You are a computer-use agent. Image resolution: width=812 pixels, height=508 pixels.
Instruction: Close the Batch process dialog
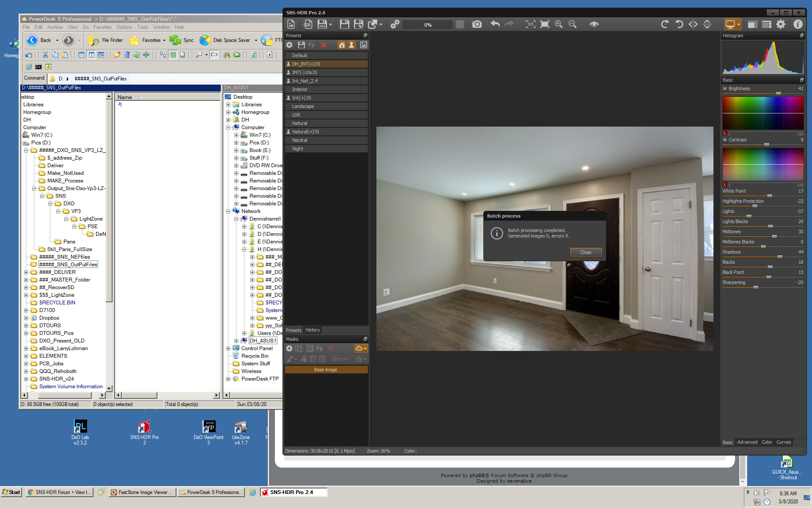point(586,252)
